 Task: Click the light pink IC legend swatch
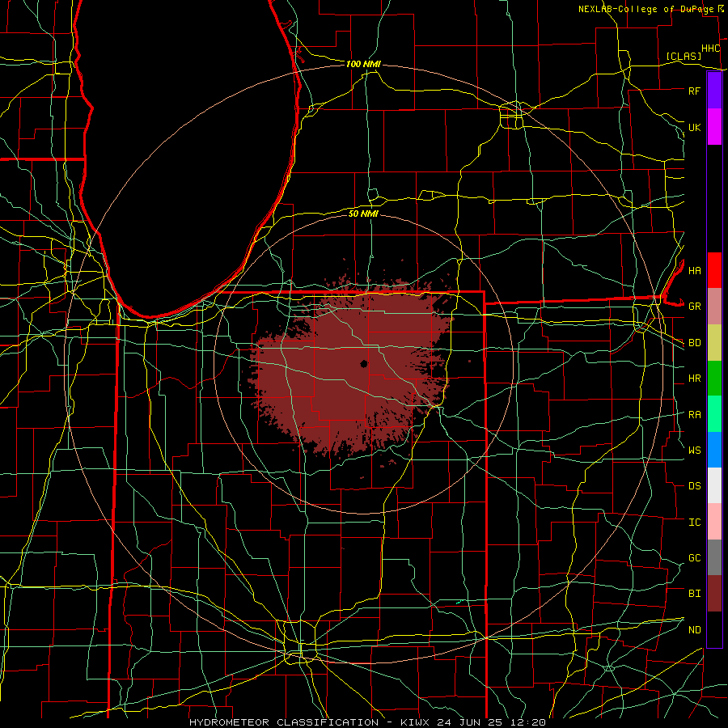[x=714, y=522]
